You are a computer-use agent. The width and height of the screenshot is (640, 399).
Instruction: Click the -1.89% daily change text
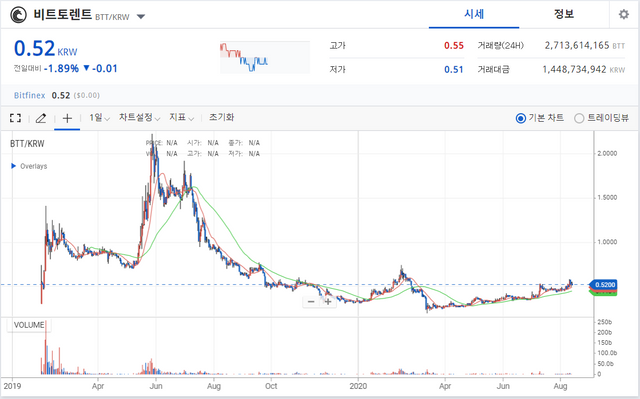[x=62, y=69]
